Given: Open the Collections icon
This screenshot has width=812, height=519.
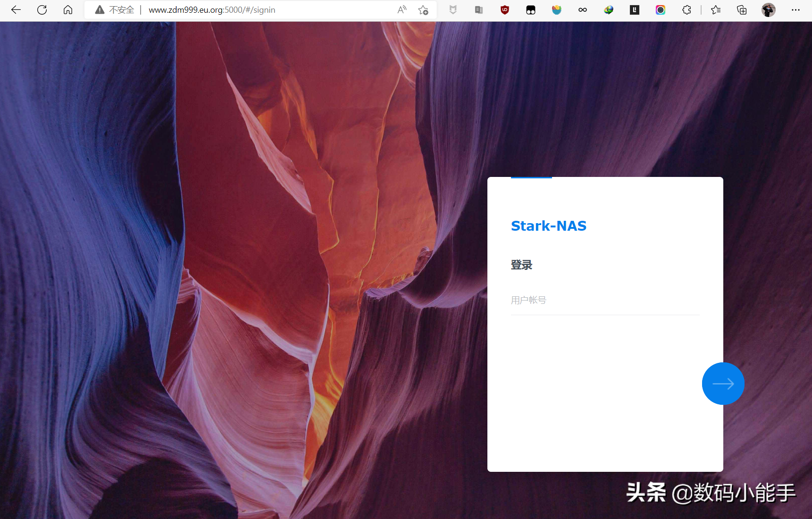Looking at the screenshot, I should click(742, 10).
